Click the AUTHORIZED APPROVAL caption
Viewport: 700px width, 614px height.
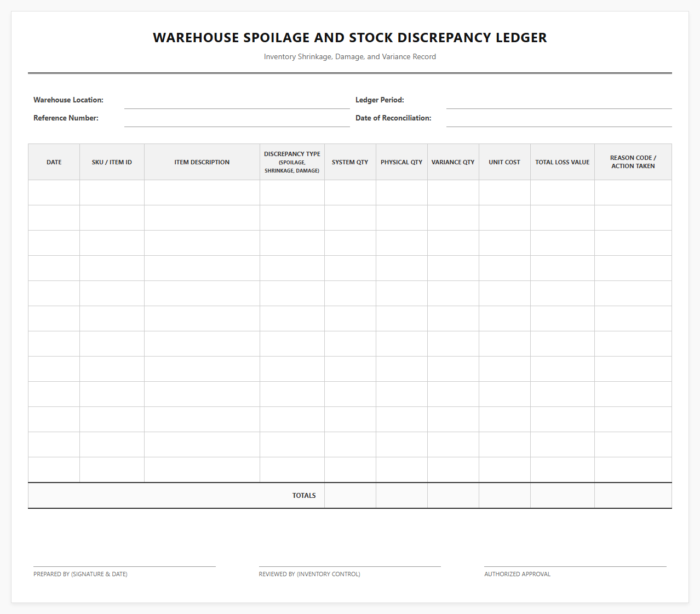pos(518,574)
